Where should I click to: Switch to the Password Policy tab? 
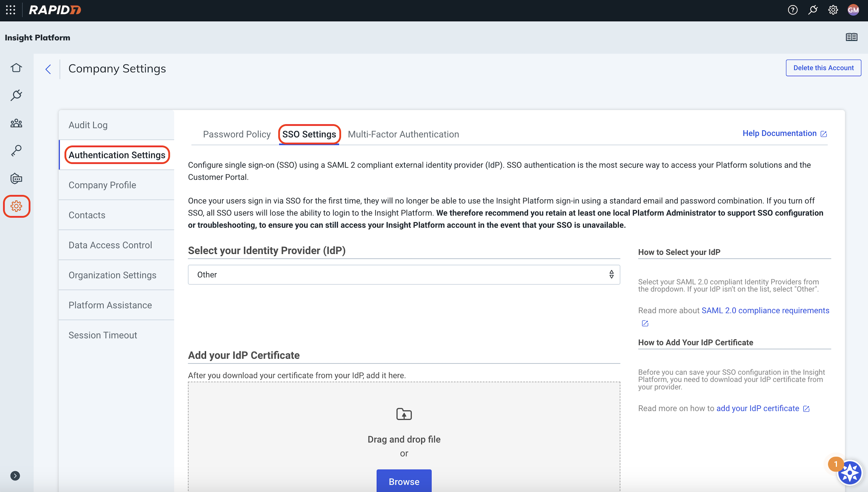[x=237, y=134]
